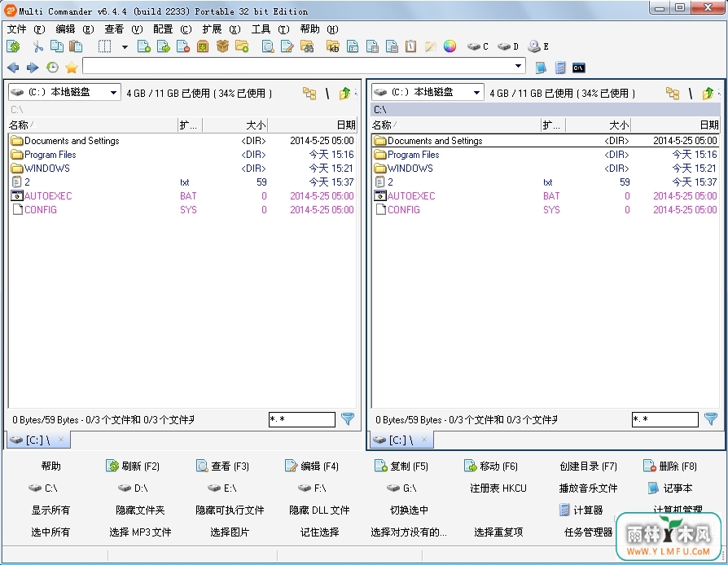Sort right panel by 日期 column header
Viewport: 728px width, 565px height.
click(676, 125)
